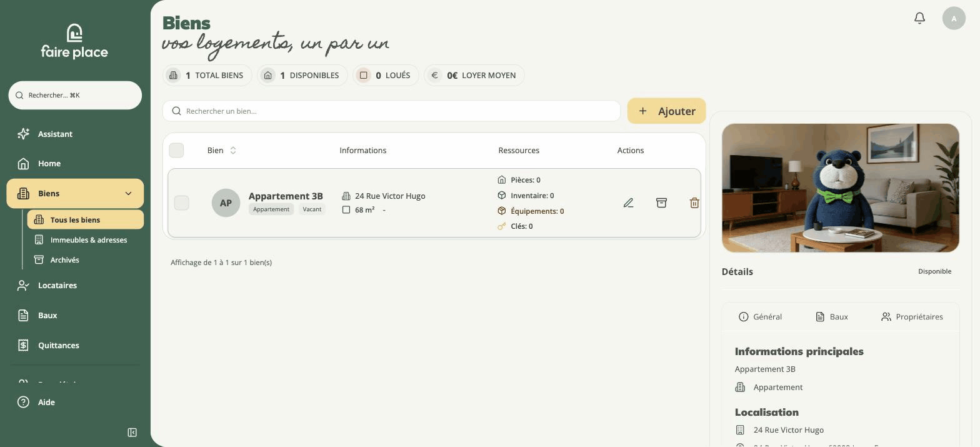Click the Pièces house icon
The height and width of the screenshot is (447, 980).
(x=501, y=179)
